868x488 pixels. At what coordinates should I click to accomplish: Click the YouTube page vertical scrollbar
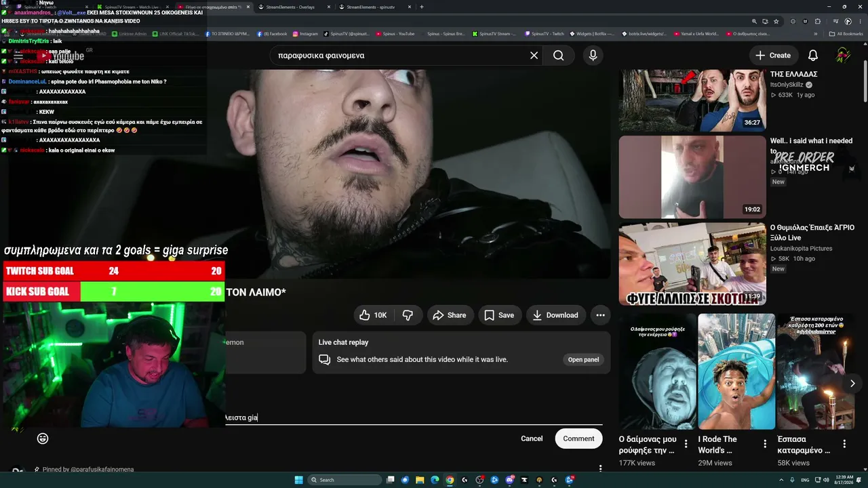coord(864,81)
